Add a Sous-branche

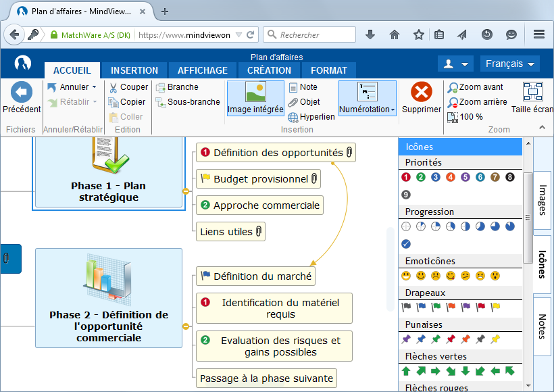(188, 102)
